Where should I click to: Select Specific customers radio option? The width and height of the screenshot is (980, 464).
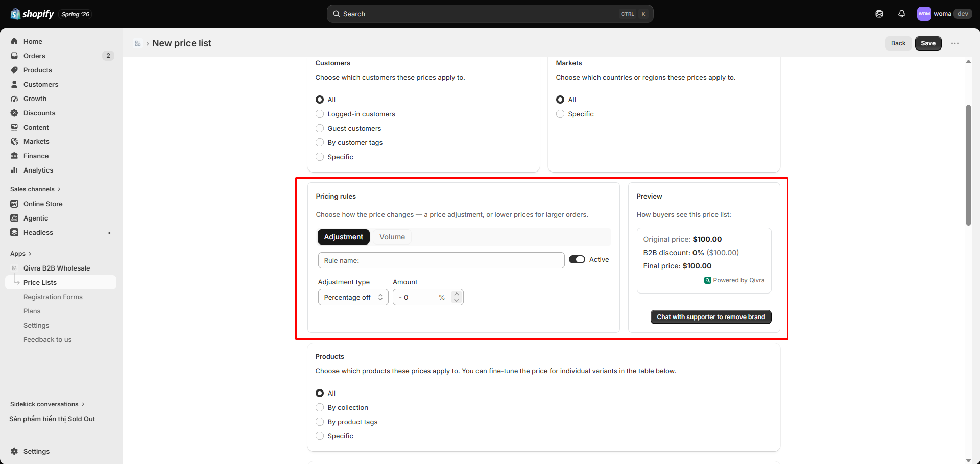pyautogui.click(x=320, y=157)
